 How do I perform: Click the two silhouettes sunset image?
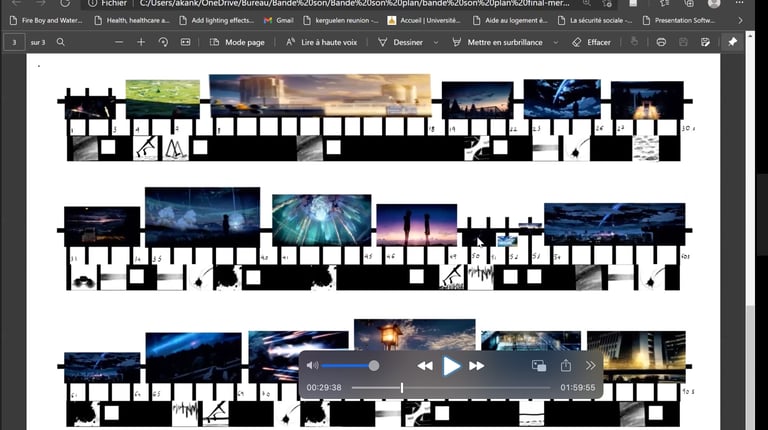click(x=417, y=225)
